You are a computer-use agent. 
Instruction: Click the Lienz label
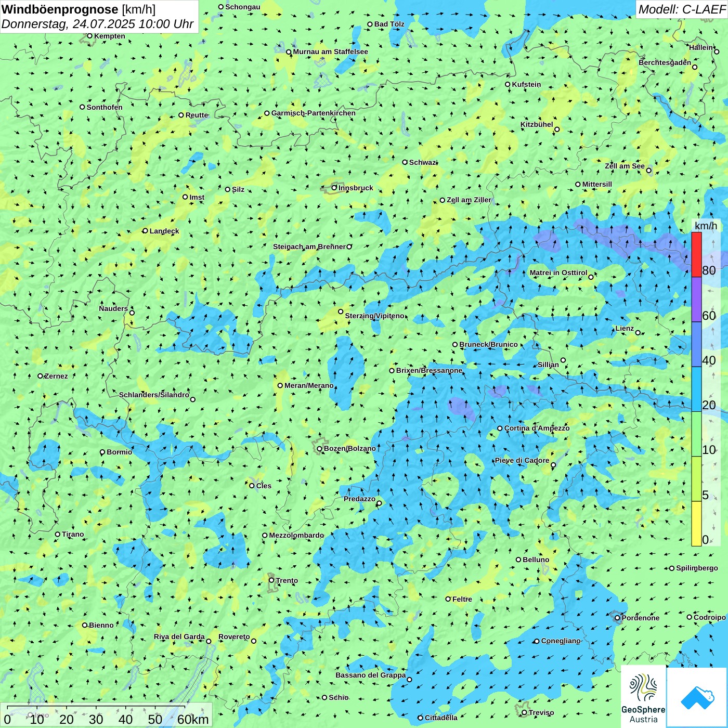[625, 328]
